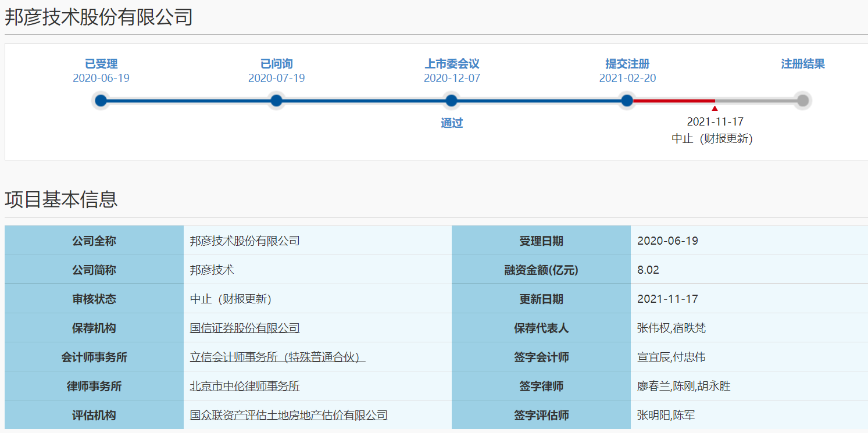Viewport: 868px width, 433px height.
Task: Click the 融资金额(亿元) header cell
Action: coord(541,270)
